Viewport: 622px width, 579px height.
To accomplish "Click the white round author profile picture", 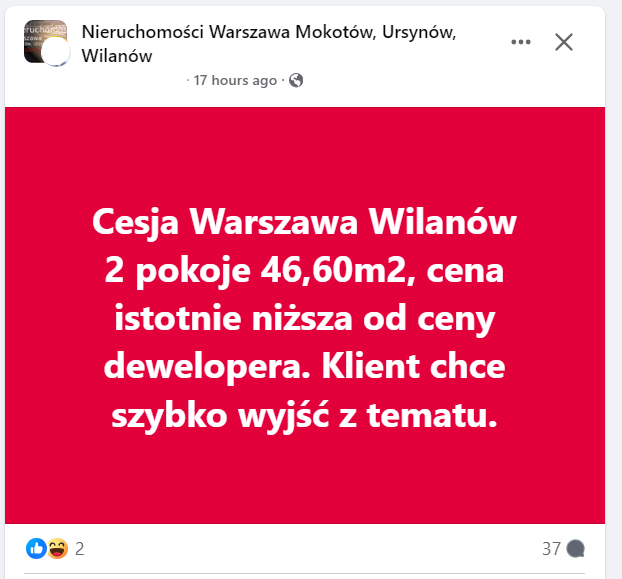I will pos(56,52).
